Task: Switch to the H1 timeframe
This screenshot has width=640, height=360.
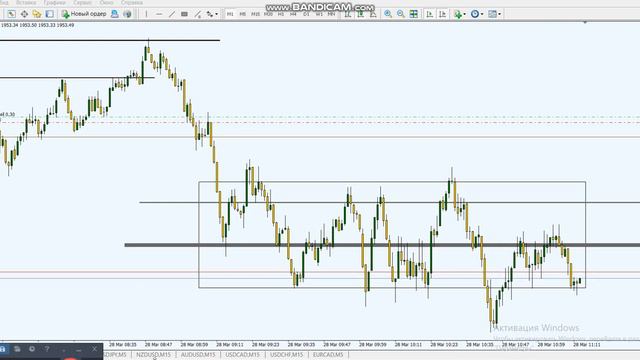Action: [x=281, y=14]
